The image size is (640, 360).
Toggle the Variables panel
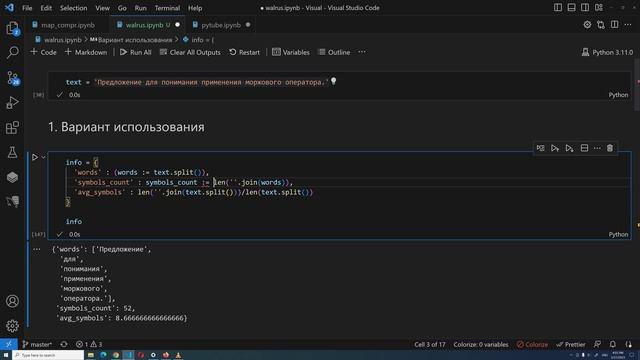[291, 52]
